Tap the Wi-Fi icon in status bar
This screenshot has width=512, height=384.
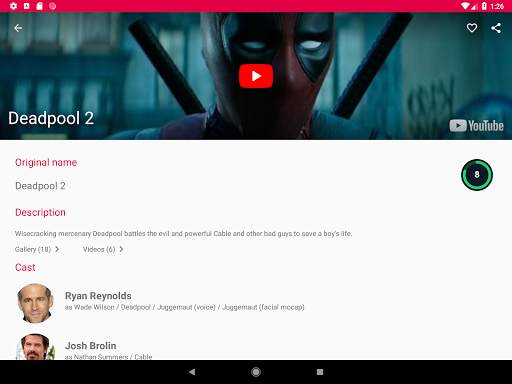pyautogui.click(x=465, y=6)
